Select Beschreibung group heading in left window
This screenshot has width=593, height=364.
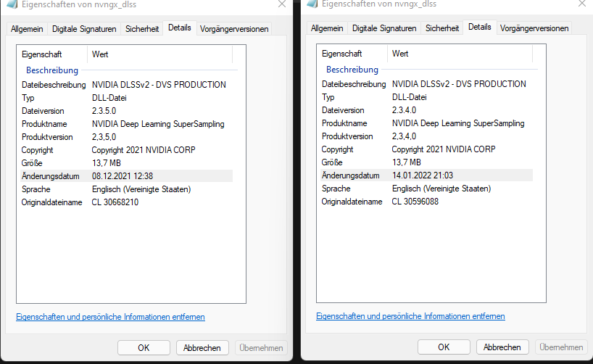tap(51, 70)
